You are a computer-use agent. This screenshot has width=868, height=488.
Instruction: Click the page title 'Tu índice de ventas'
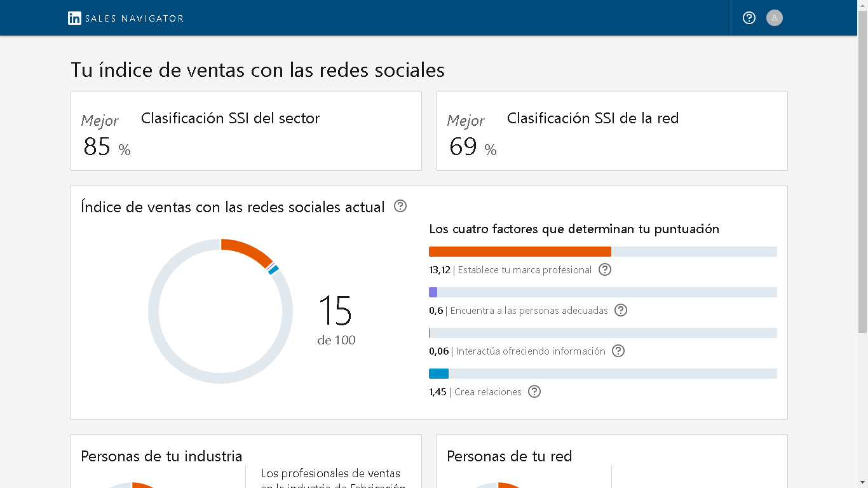[257, 70]
